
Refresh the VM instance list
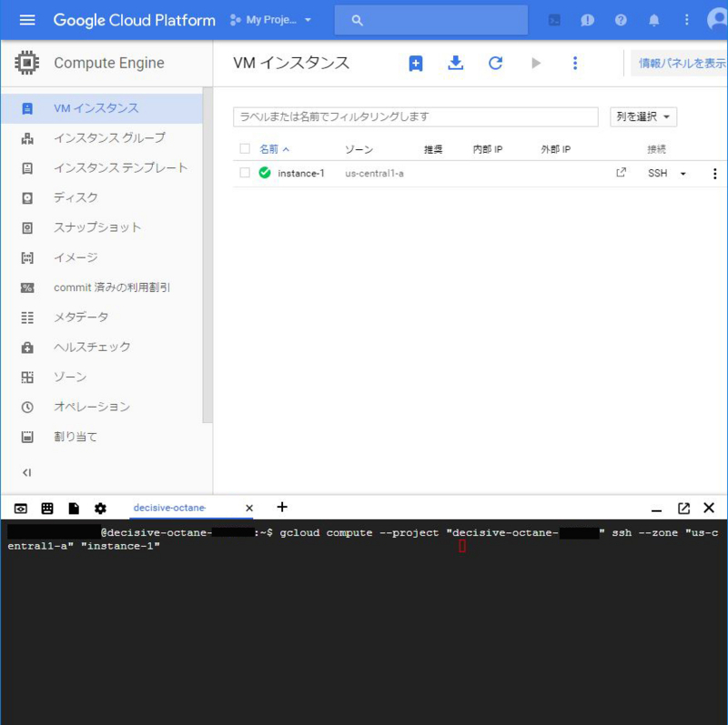pos(495,63)
